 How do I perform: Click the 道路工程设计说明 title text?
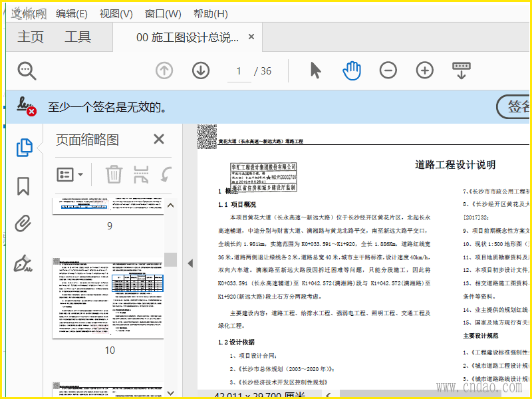pos(455,165)
